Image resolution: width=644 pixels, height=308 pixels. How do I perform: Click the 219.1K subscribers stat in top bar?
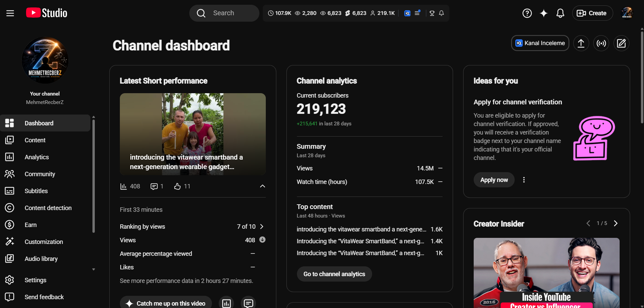tap(383, 13)
